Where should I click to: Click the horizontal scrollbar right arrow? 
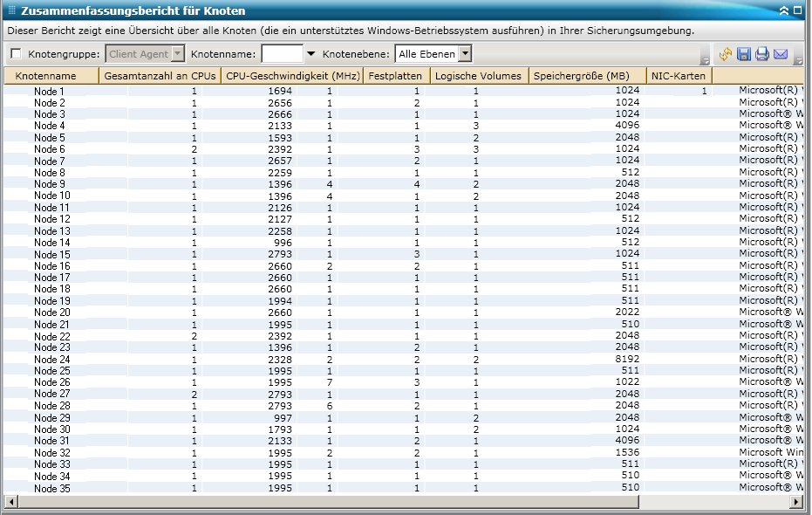(x=795, y=502)
